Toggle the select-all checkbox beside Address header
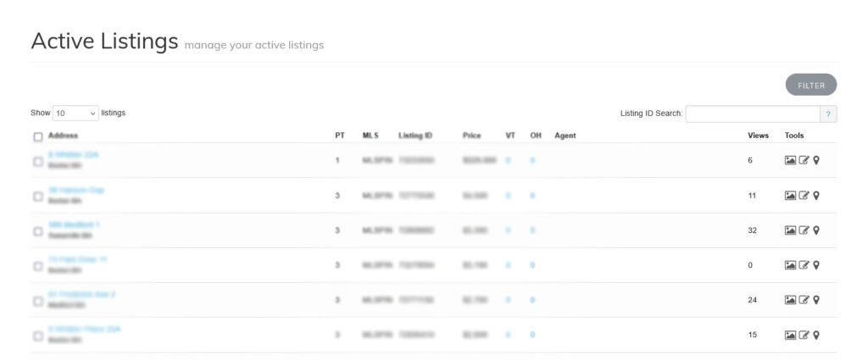The image size is (868, 360). pos(38,136)
